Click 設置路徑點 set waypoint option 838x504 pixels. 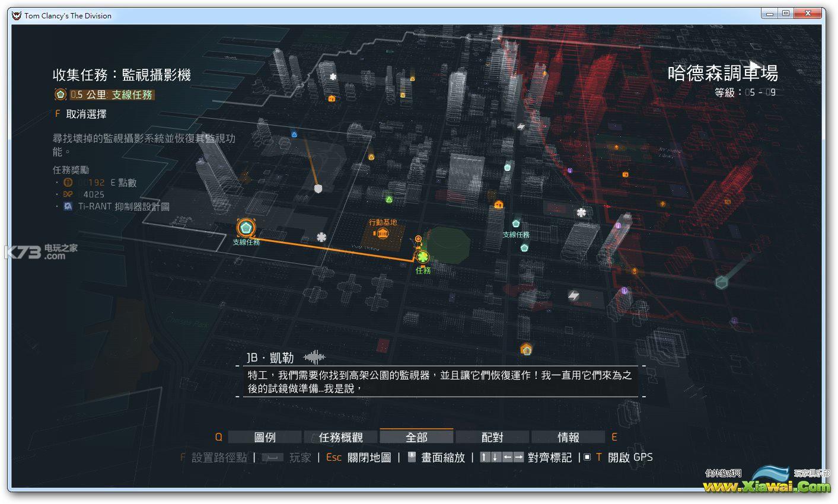[x=219, y=458]
